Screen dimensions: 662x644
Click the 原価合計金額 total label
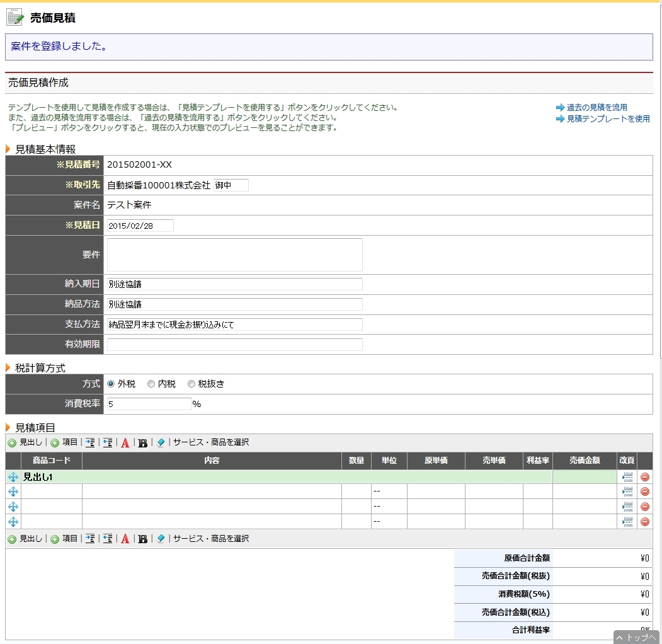pyautogui.click(x=527, y=558)
